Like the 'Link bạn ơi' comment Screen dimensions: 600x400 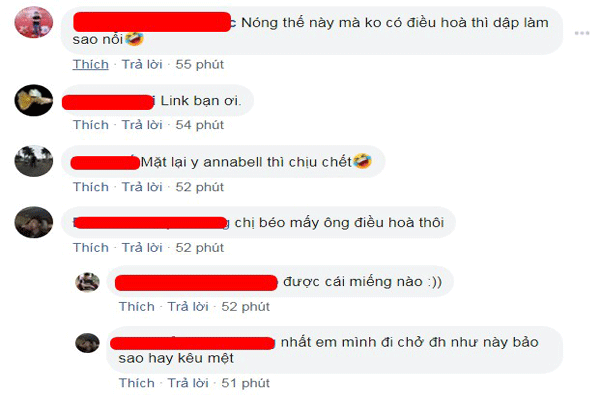pos(91,125)
